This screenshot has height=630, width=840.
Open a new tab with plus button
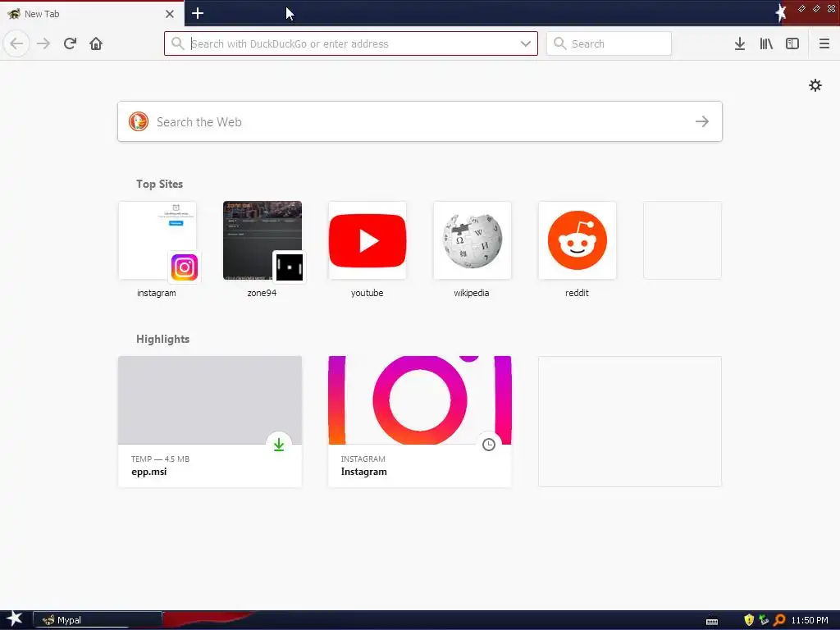coord(198,13)
